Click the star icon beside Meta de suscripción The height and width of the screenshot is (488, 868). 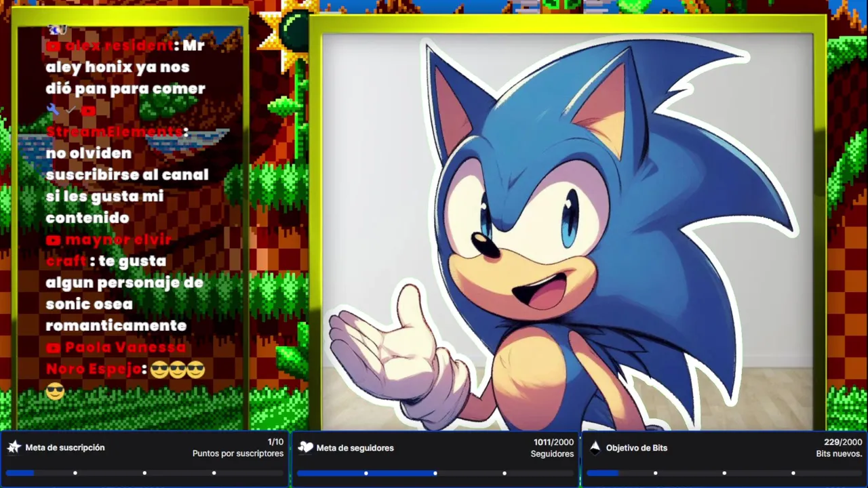(x=14, y=447)
